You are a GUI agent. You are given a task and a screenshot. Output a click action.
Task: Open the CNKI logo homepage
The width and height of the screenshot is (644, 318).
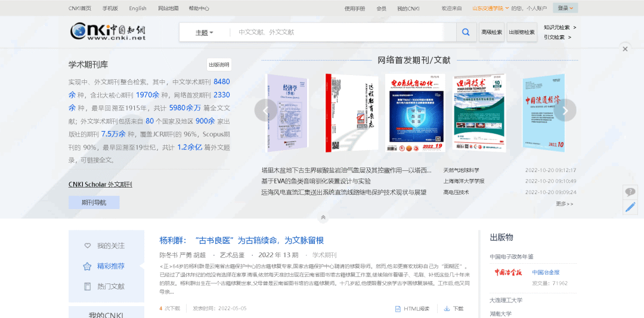tap(108, 32)
